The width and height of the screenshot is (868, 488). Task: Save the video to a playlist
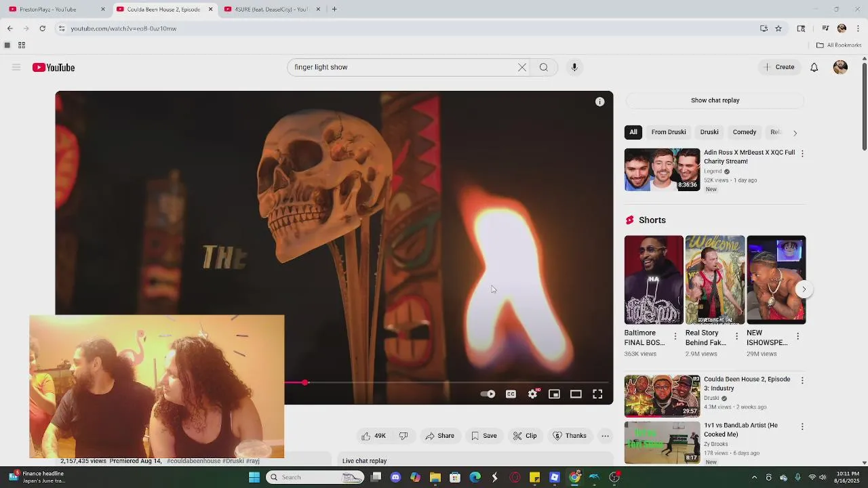(484, 436)
